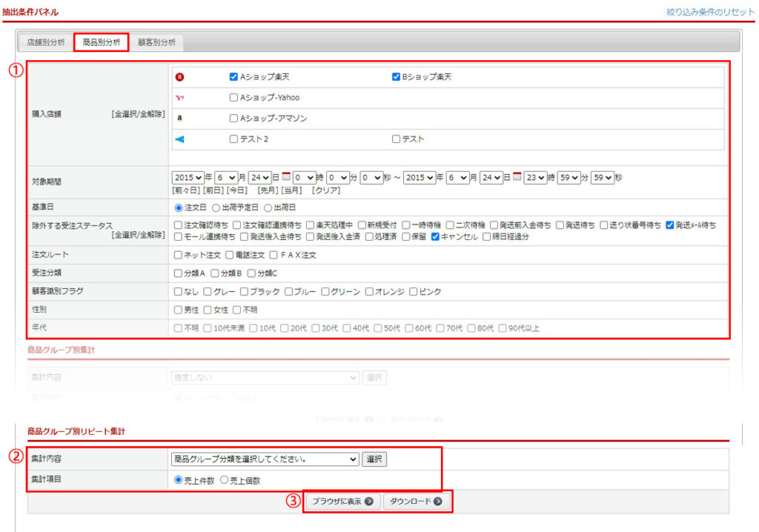Click the 絞り込み条件のリセット link

coord(710,12)
